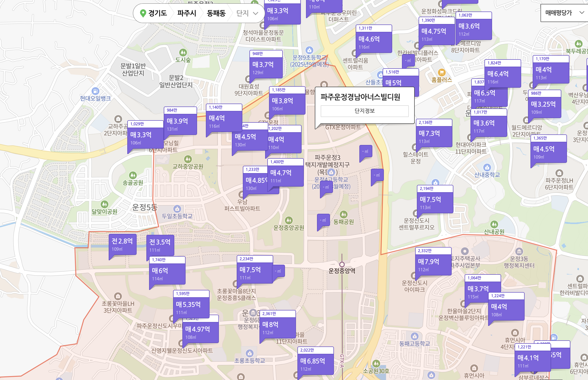
Task: Click the 운정3동 행정복지센터 building icon
Action: click(519, 251)
